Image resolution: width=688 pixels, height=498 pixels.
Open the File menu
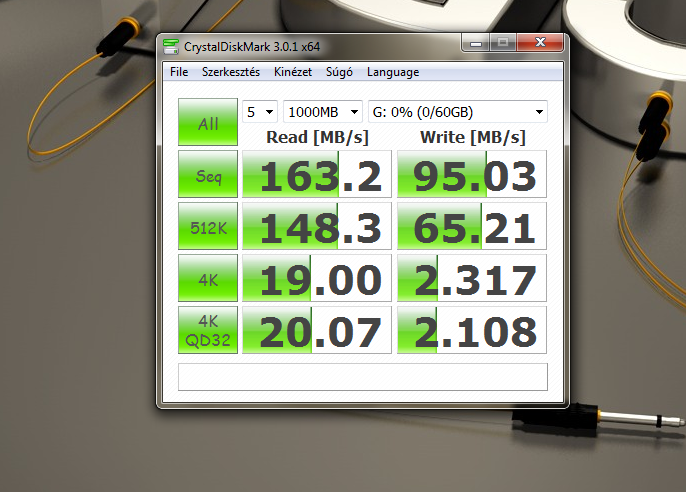tap(179, 72)
